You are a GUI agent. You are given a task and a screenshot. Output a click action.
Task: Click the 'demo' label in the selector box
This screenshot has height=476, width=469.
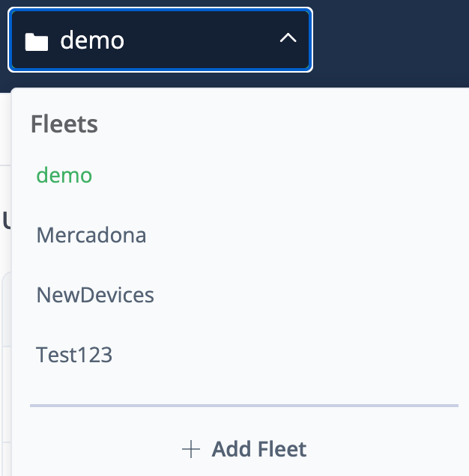click(92, 40)
